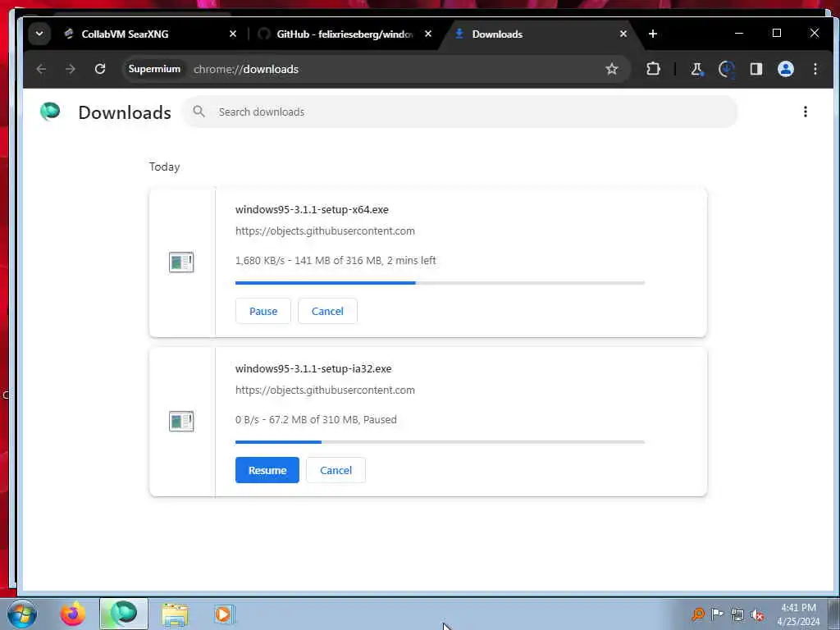840x630 pixels.
Task: Open the Windows Start menu orb
Action: click(x=22, y=614)
